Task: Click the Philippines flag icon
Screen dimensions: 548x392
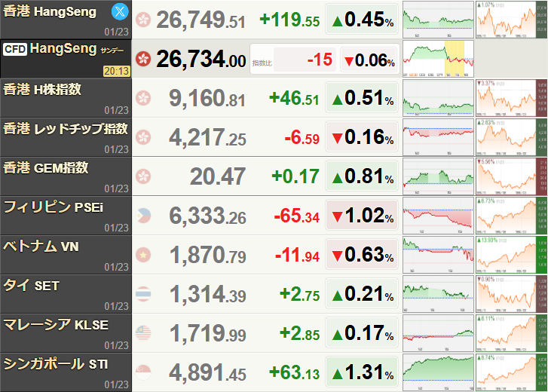Action: (143, 216)
